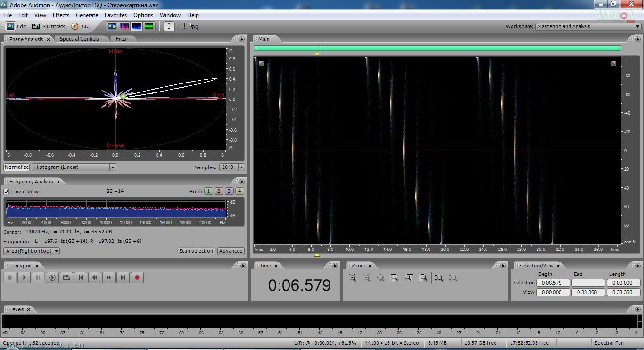
Task: Select the Scrub tool
Action: (x=194, y=26)
